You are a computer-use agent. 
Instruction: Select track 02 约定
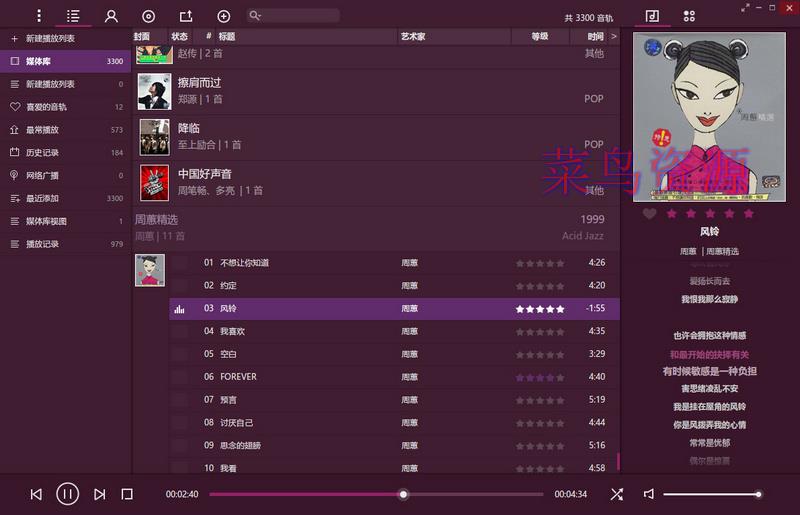coord(394,285)
